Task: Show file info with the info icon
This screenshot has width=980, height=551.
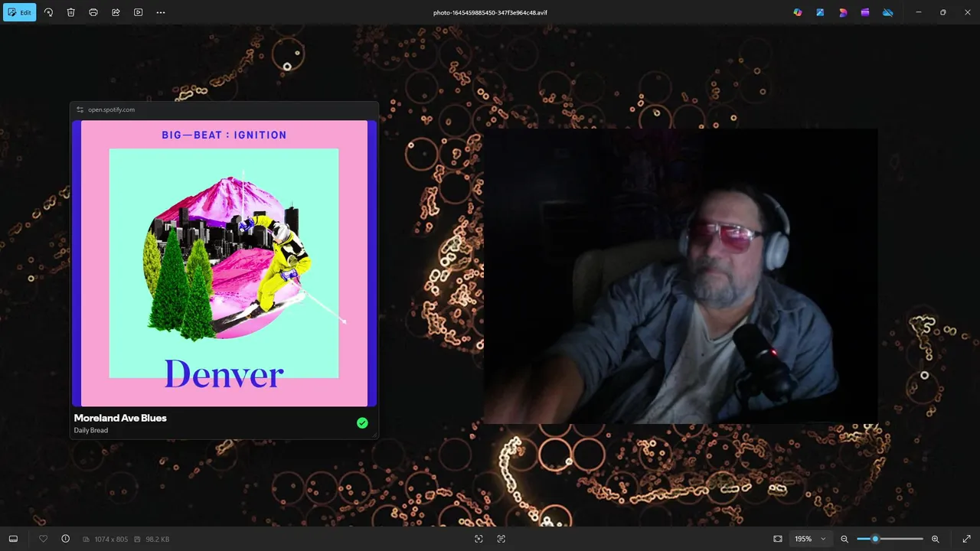Action: 65,539
